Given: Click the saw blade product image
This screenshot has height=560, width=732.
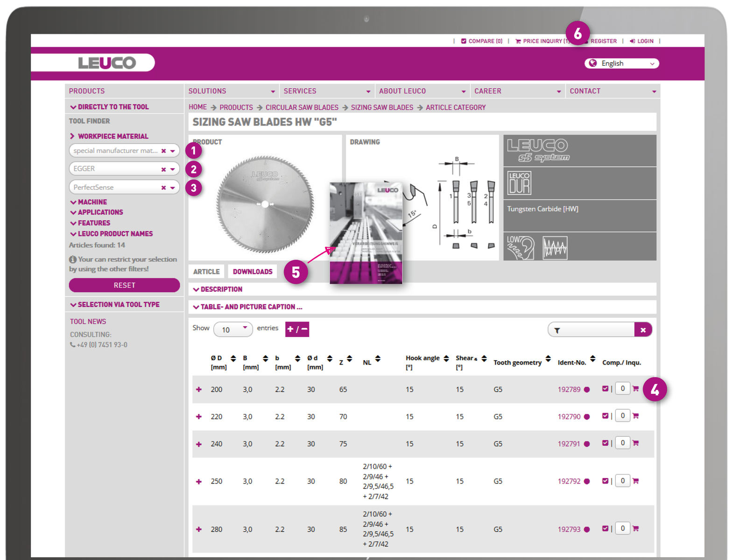Looking at the screenshot, I should click(x=265, y=204).
